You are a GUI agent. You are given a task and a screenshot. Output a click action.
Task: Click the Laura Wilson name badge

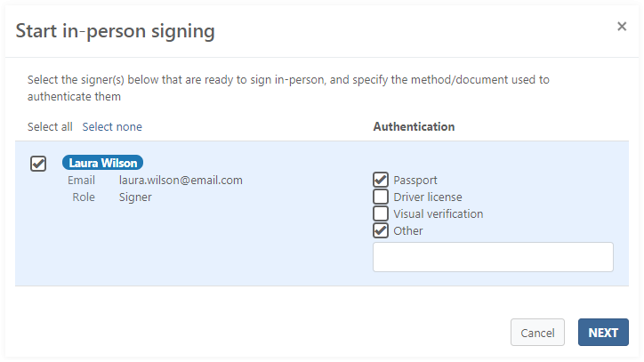(102, 163)
